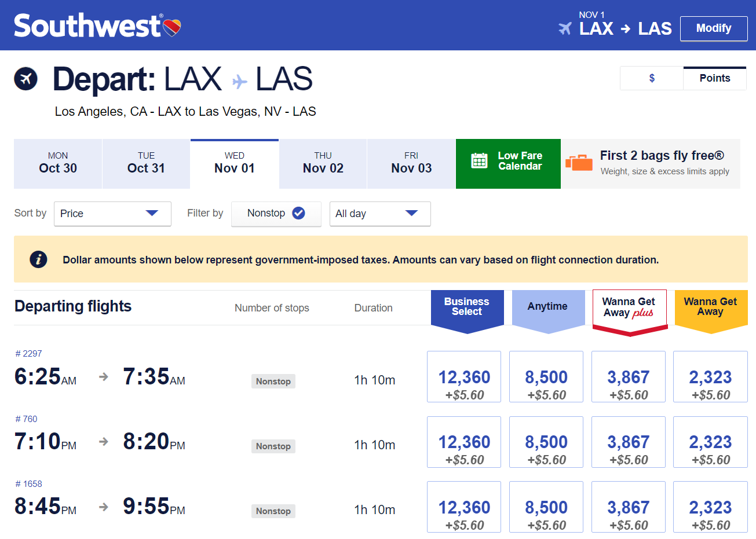This screenshot has height=539, width=756.
Task: Click the orange luggage bags icon
Action: [578, 164]
